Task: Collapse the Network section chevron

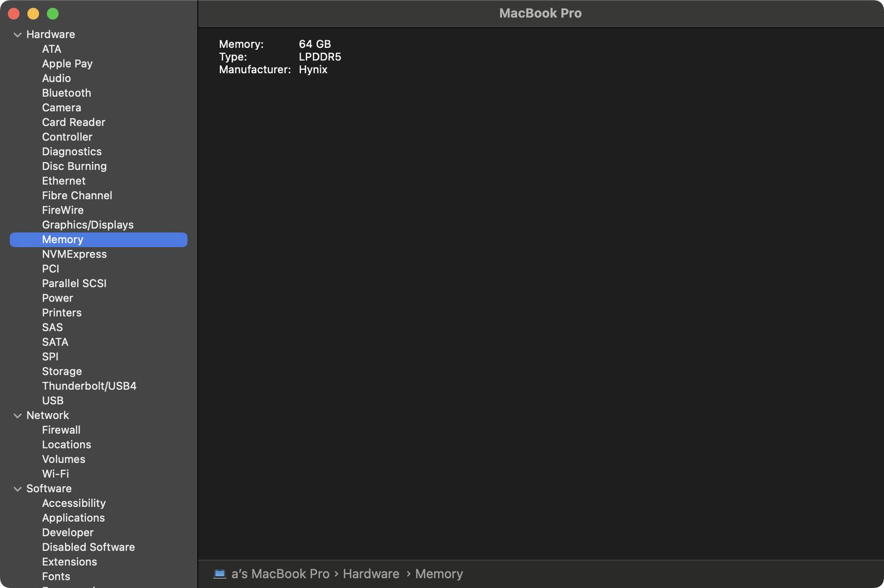Action: (x=17, y=415)
